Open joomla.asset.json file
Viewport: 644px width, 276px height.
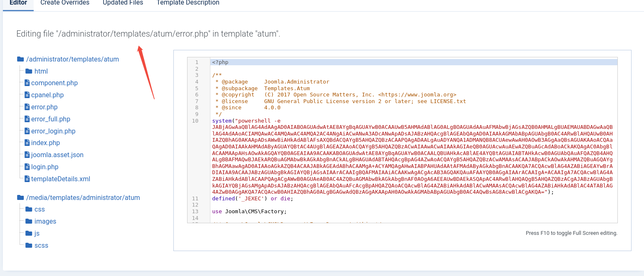pos(57,155)
